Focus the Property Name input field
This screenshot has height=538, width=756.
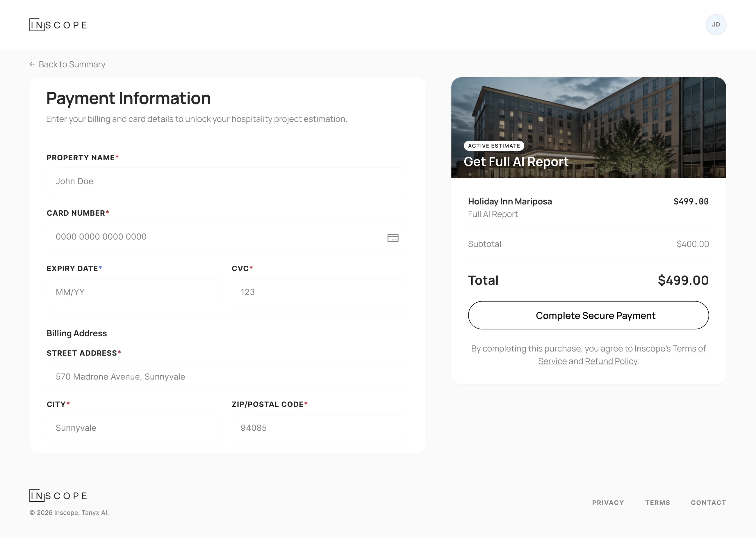[227, 181]
